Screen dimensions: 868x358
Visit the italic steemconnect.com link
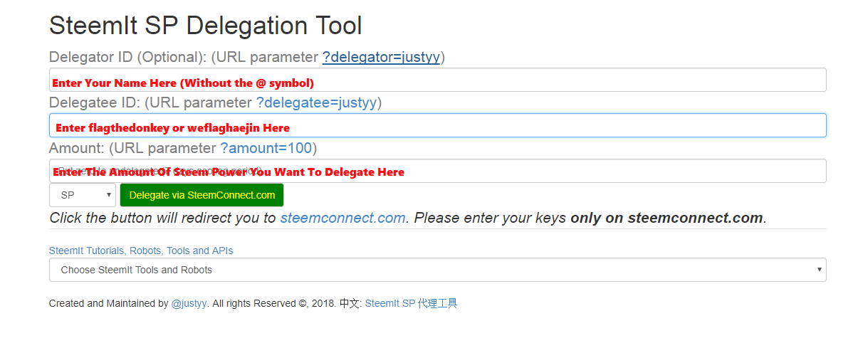[343, 218]
